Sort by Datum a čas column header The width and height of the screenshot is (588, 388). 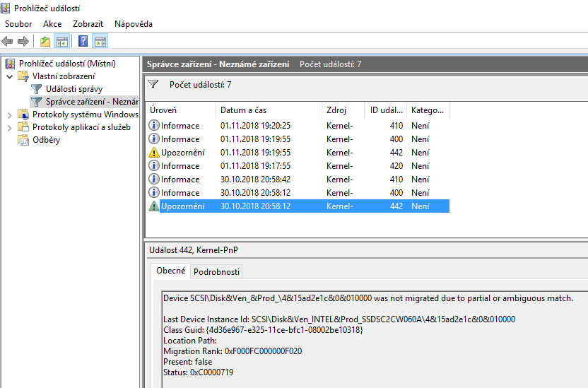tap(269, 110)
